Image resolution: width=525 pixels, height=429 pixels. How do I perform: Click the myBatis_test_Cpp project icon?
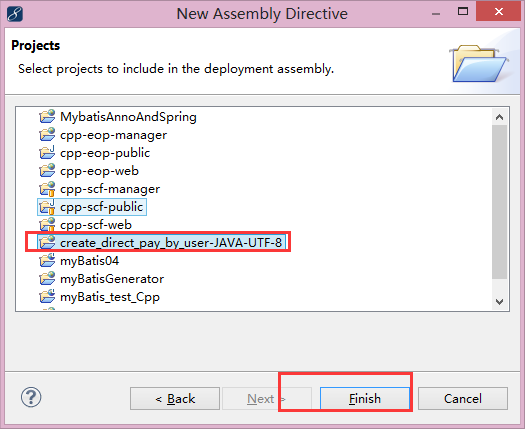pyautogui.click(x=47, y=297)
